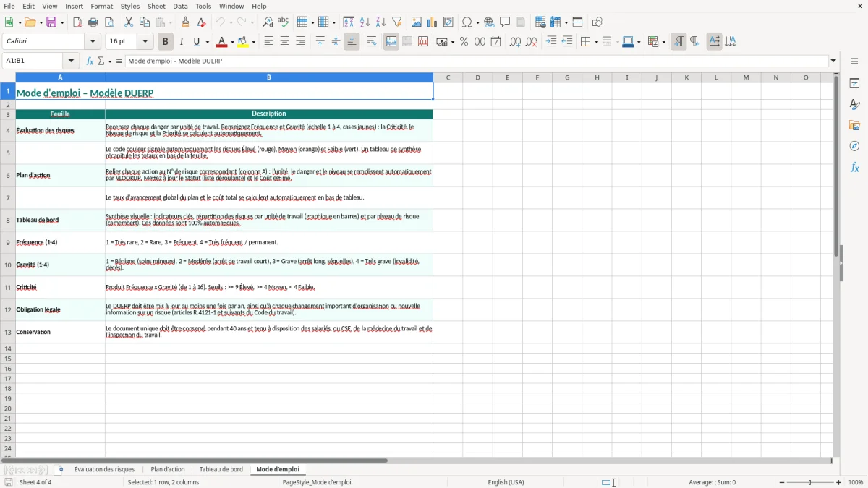The height and width of the screenshot is (488, 868).
Task: Insert a chart
Action: click(x=433, y=22)
